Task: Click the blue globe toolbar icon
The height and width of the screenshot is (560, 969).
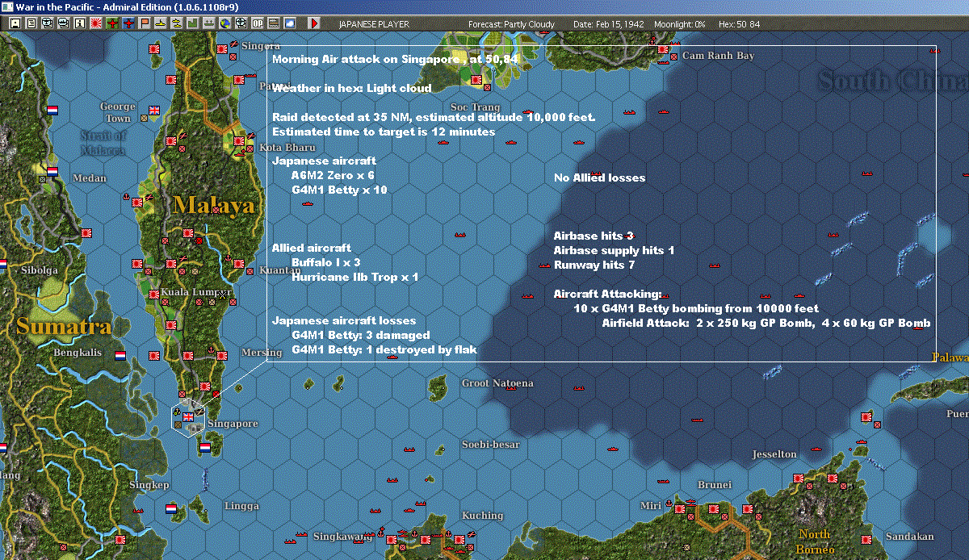Action: (x=224, y=23)
